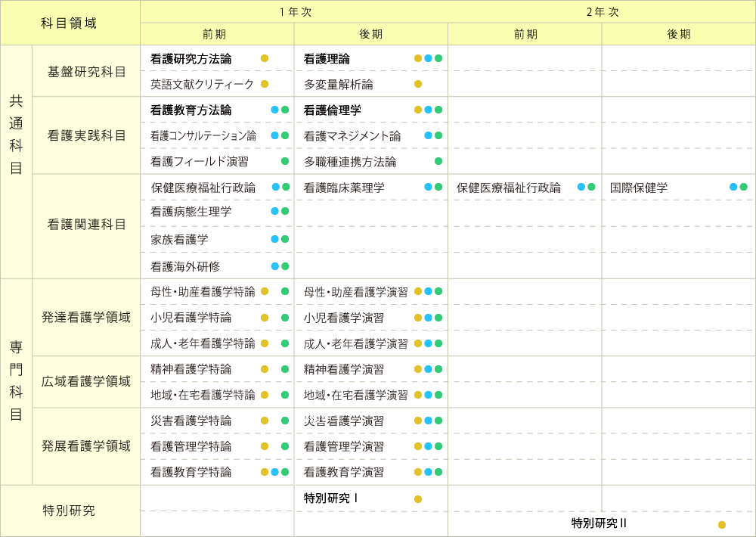This screenshot has width=756, height=537.
Task: Click the green dot beside 多職種連携方法論
Action: [438, 161]
